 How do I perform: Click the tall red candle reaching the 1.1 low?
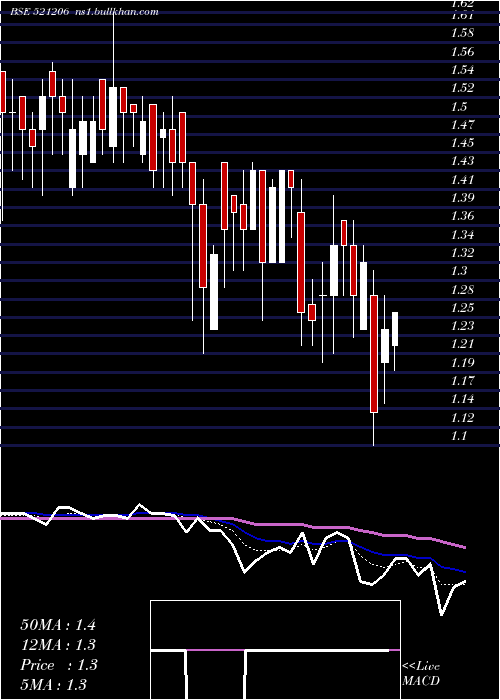[x=374, y=354]
